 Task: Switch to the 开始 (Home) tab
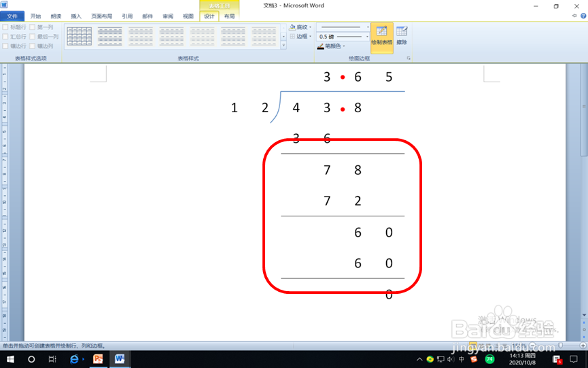click(x=35, y=16)
